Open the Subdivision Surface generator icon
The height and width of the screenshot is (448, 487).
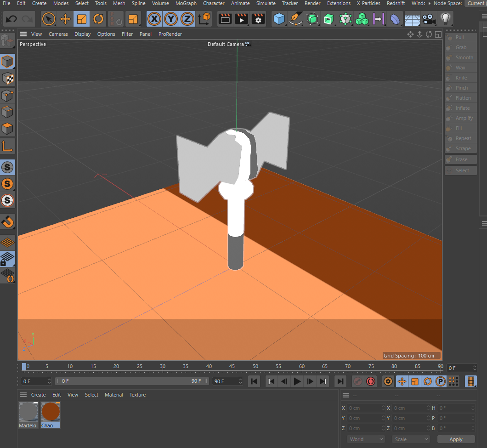point(312,19)
